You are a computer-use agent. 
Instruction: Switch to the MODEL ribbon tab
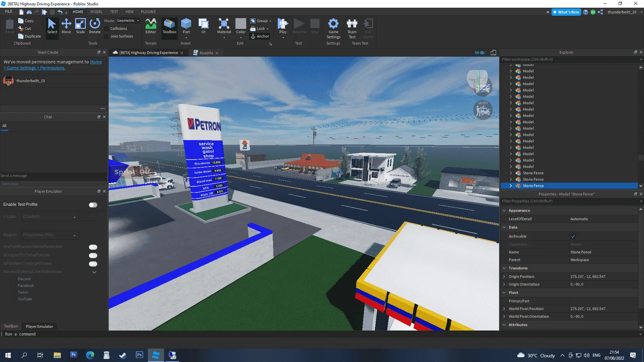coord(96,12)
